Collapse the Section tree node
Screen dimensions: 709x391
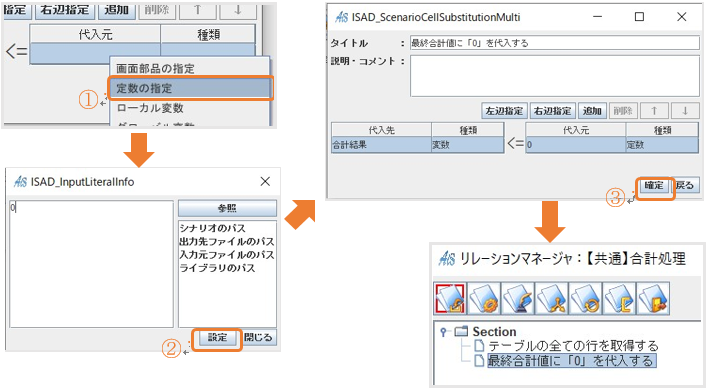pos(444,332)
